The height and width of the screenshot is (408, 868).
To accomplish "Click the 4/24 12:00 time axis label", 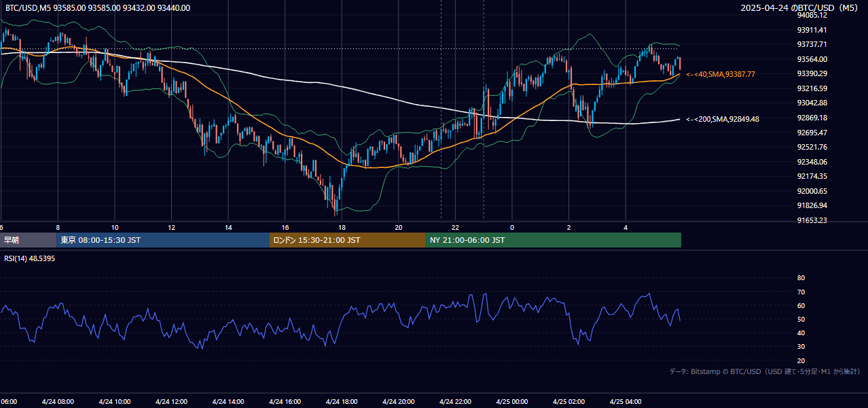I will click(x=171, y=402).
